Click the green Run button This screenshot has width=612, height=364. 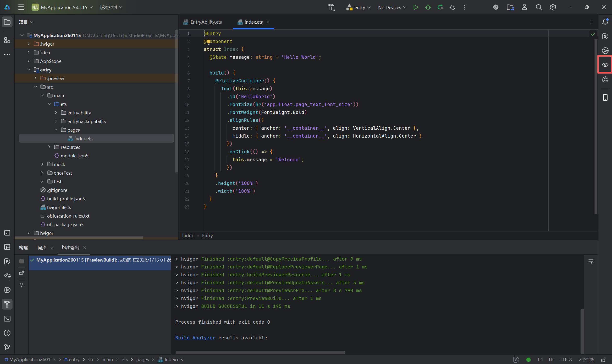pyautogui.click(x=415, y=7)
